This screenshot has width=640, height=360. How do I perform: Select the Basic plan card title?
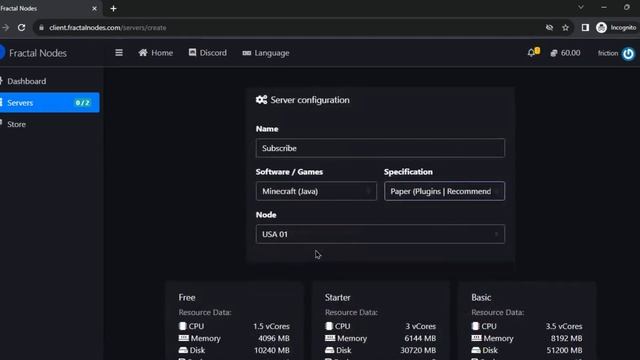pos(481,298)
